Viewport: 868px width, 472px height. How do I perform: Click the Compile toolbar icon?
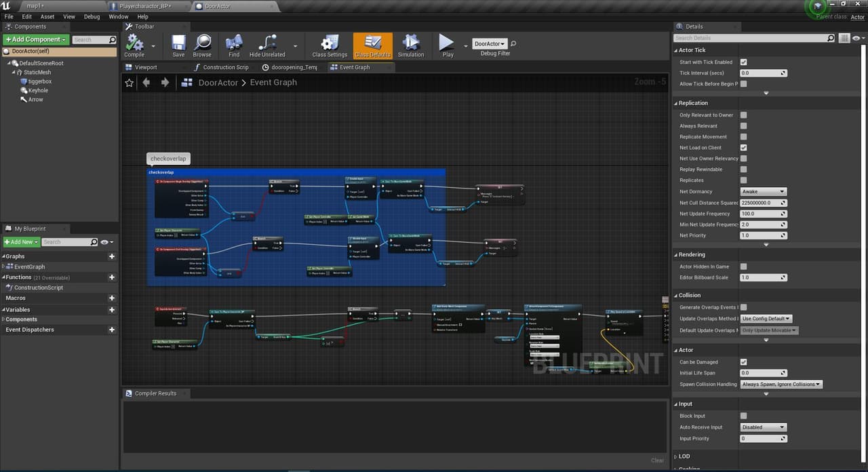pos(134,45)
